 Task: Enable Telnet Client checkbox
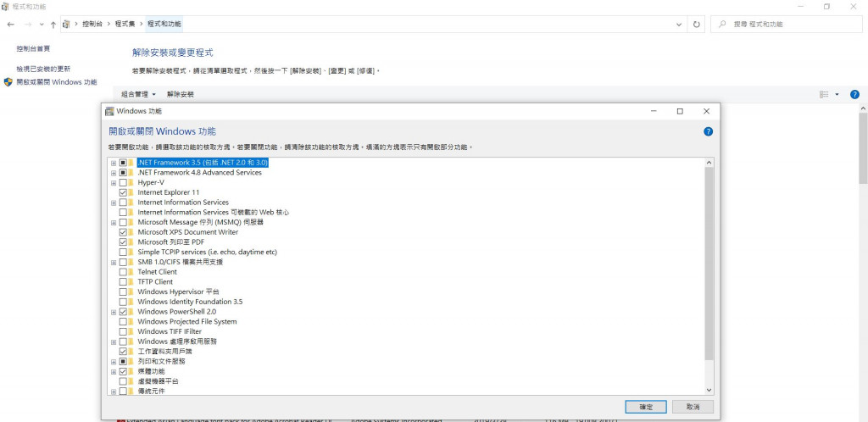point(123,272)
